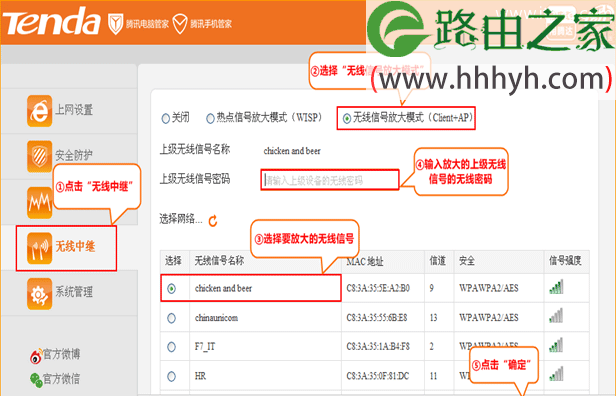
Task: Click signal strength bars for HR
Action: [x=556, y=374]
